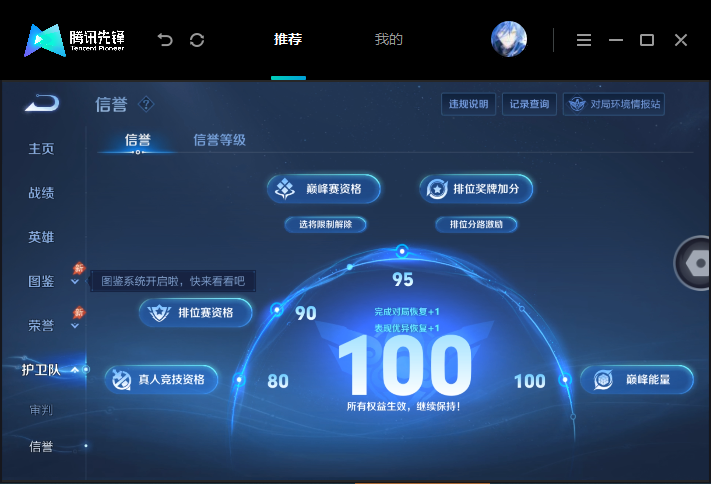
Task: Click the 巅峰赛资格 diamond icon
Action: coord(285,189)
